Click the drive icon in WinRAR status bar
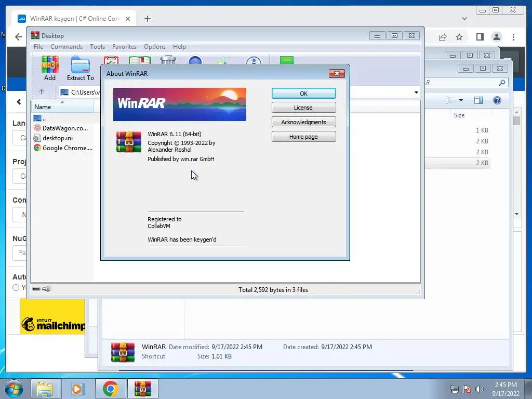Screen dimensions: 532x399 coord(36,289)
